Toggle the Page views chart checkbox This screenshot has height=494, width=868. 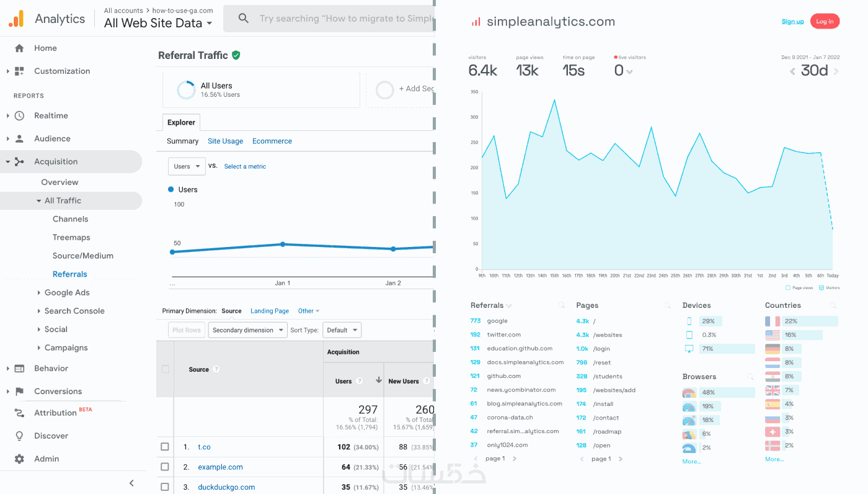[788, 288]
